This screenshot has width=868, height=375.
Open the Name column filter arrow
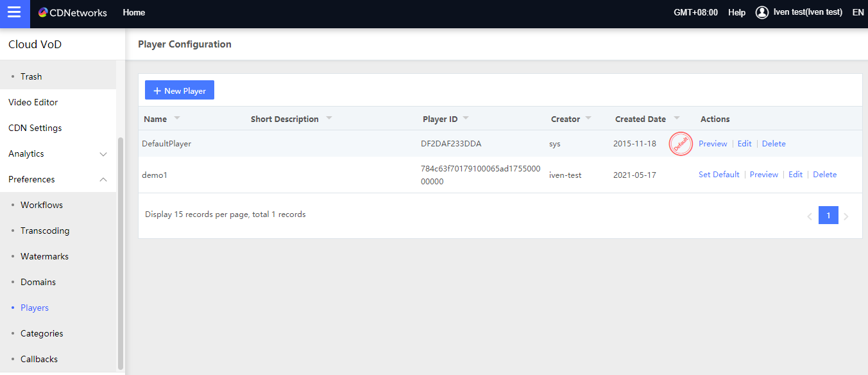(x=177, y=119)
